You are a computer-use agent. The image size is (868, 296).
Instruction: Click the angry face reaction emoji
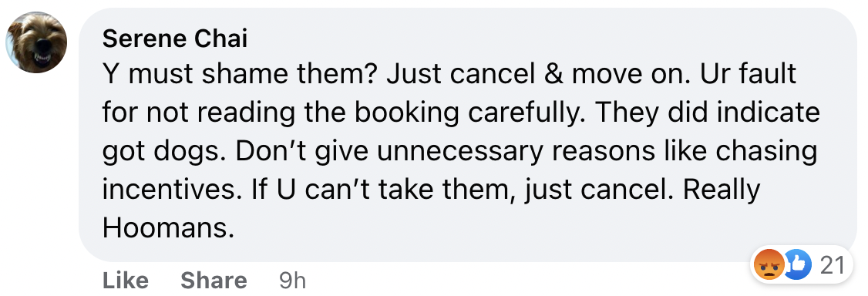(769, 265)
